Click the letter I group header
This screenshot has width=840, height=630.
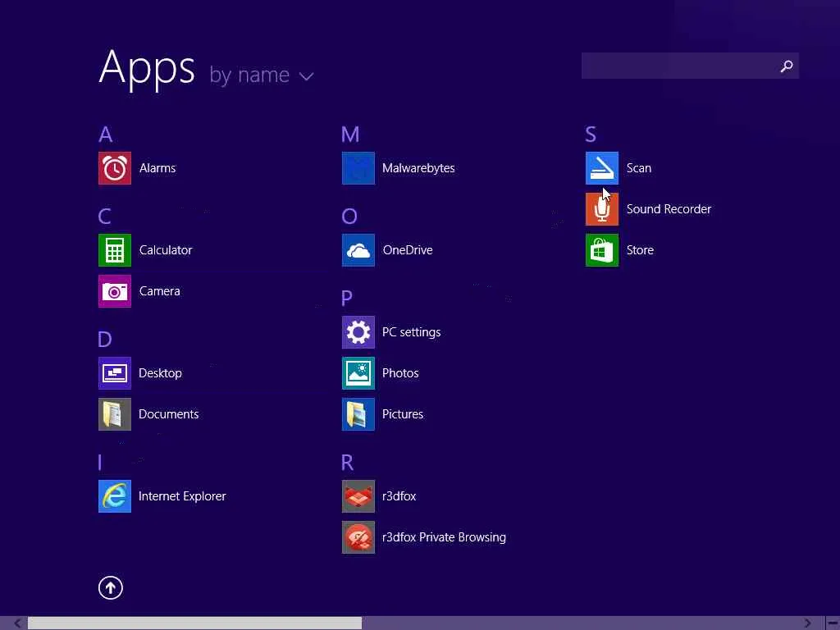(x=100, y=463)
